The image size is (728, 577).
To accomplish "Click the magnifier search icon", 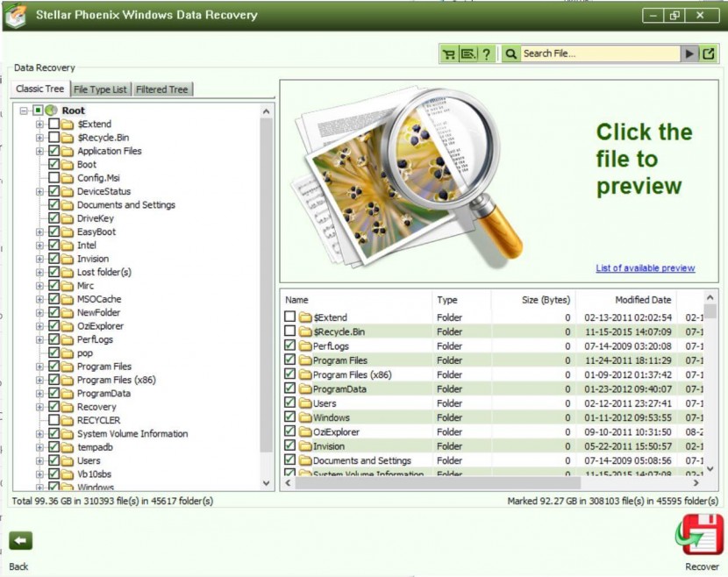I will [x=510, y=53].
